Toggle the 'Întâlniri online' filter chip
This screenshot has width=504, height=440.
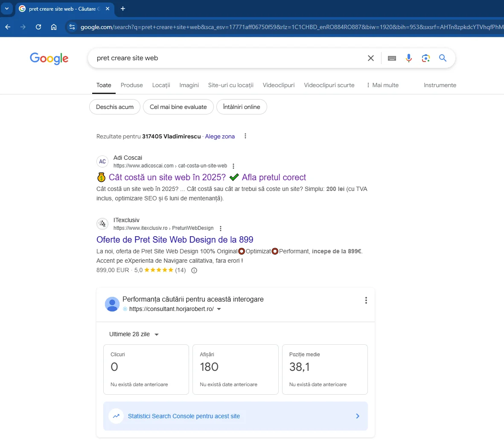pyautogui.click(x=242, y=107)
